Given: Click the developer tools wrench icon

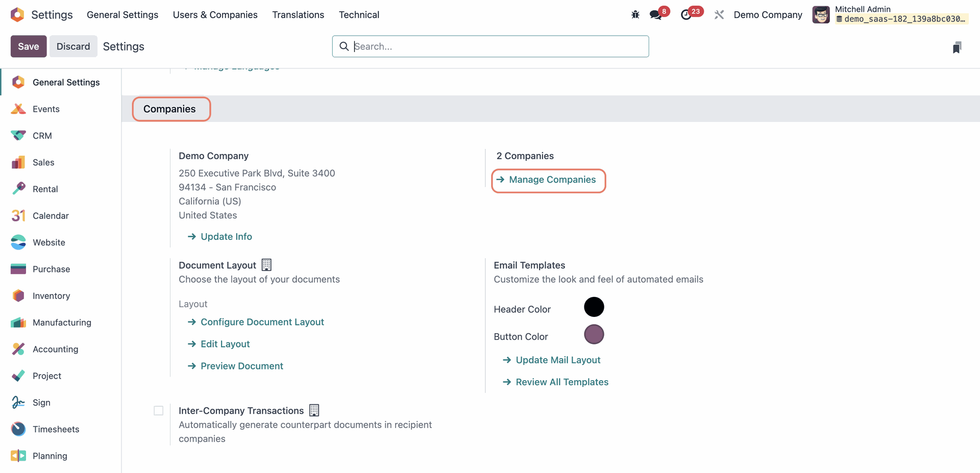Looking at the screenshot, I should [x=719, y=14].
